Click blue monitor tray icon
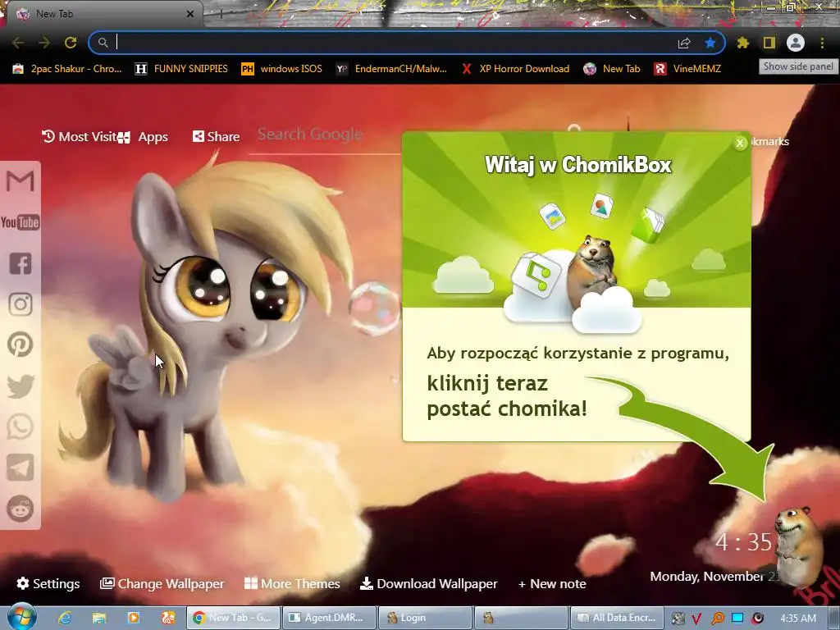This screenshot has height=630, width=840. (x=737, y=619)
